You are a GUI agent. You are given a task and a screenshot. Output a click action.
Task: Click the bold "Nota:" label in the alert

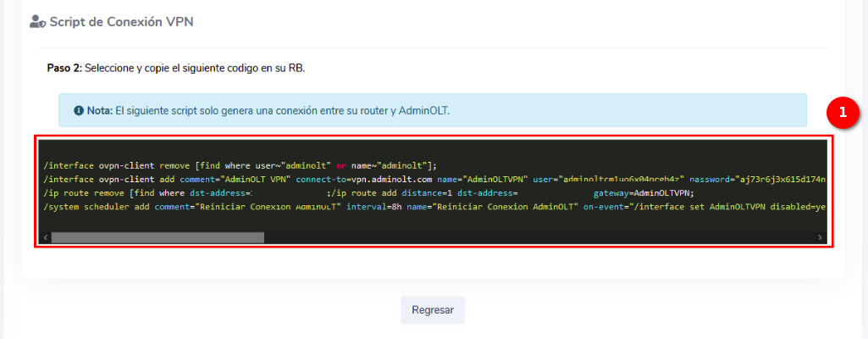point(100,110)
